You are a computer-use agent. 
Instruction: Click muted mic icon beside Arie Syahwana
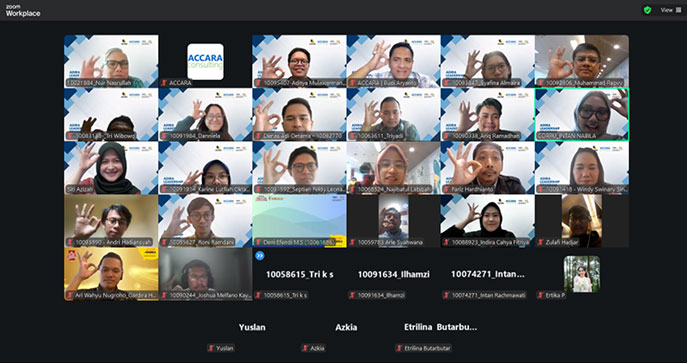pos(352,242)
